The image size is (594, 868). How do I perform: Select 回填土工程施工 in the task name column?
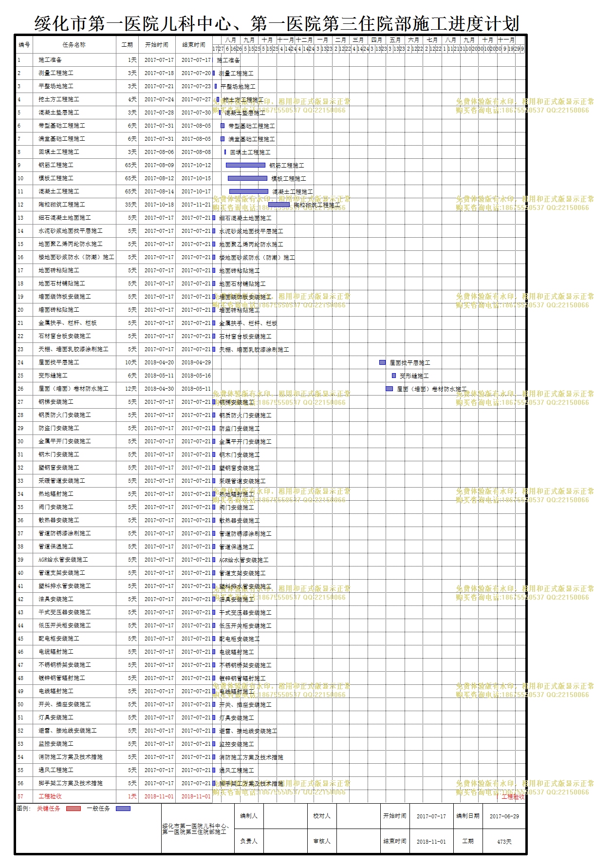(59, 152)
